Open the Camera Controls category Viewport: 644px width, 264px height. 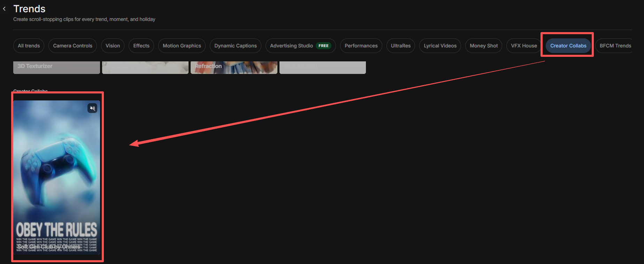pos(72,46)
